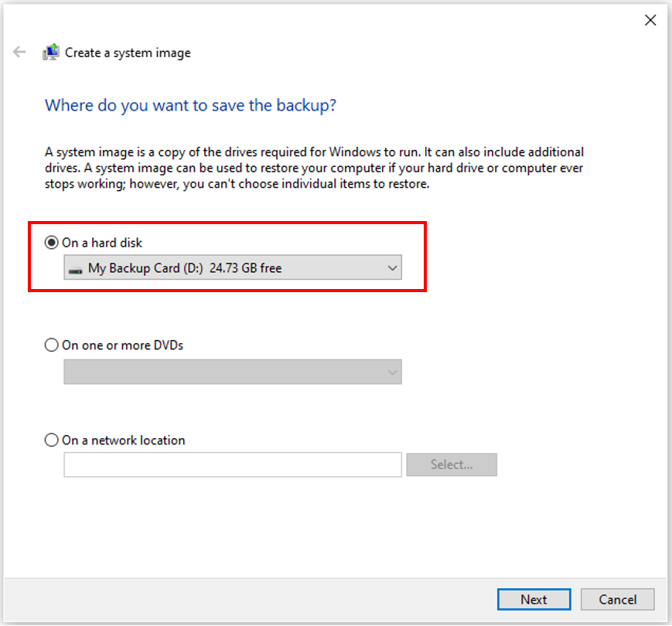Image resolution: width=672 pixels, height=626 pixels.
Task: Cancel the system image wizard
Action: coord(617,599)
